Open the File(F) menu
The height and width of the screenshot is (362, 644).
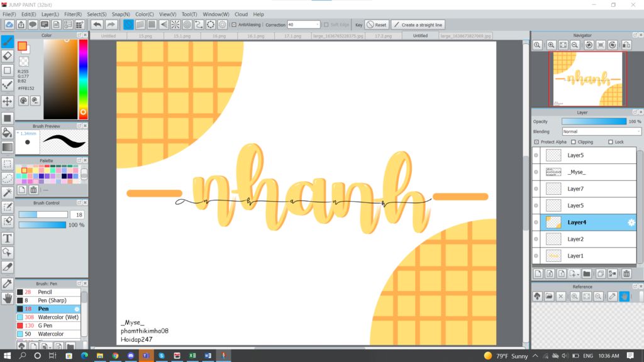[9, 14]
